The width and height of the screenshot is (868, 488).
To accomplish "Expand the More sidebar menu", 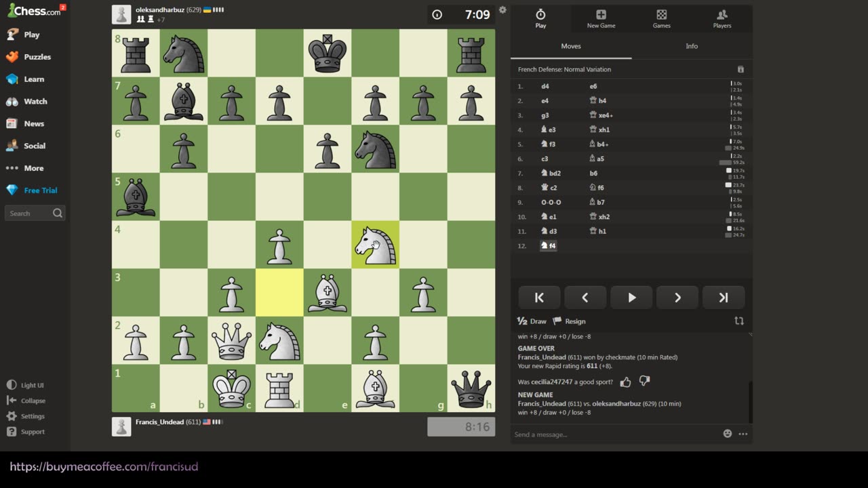I will point(24,168).
